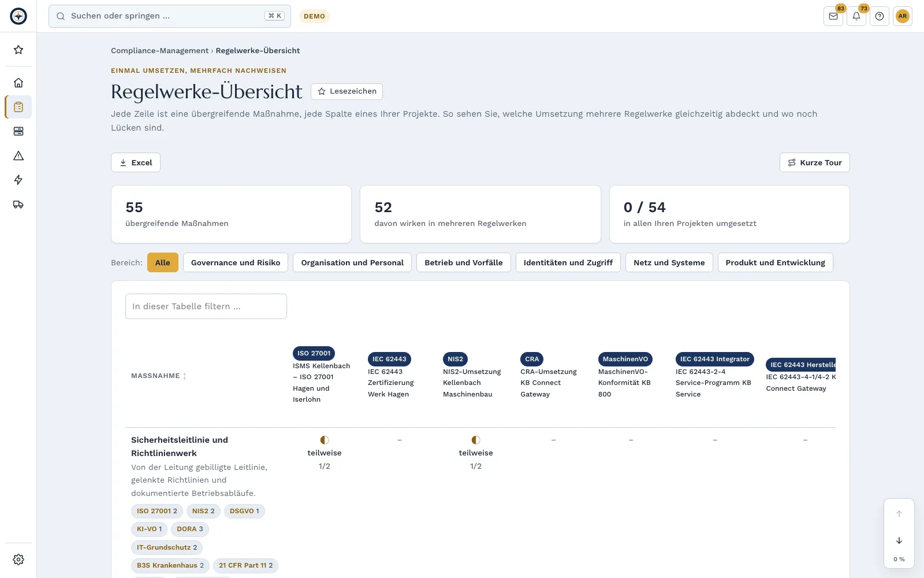Download the Excel export
The image size is (924, 578).
pos(136,162)
